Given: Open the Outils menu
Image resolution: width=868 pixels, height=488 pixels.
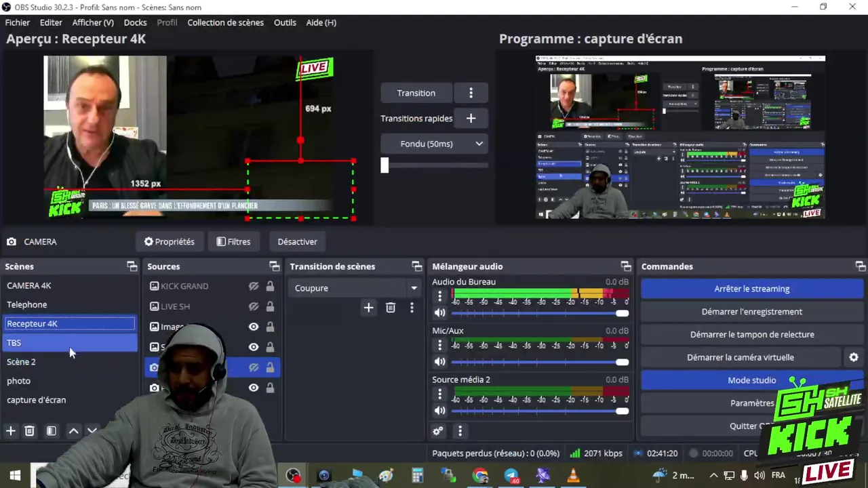Looking at the screenshot, I should (285, 22).
